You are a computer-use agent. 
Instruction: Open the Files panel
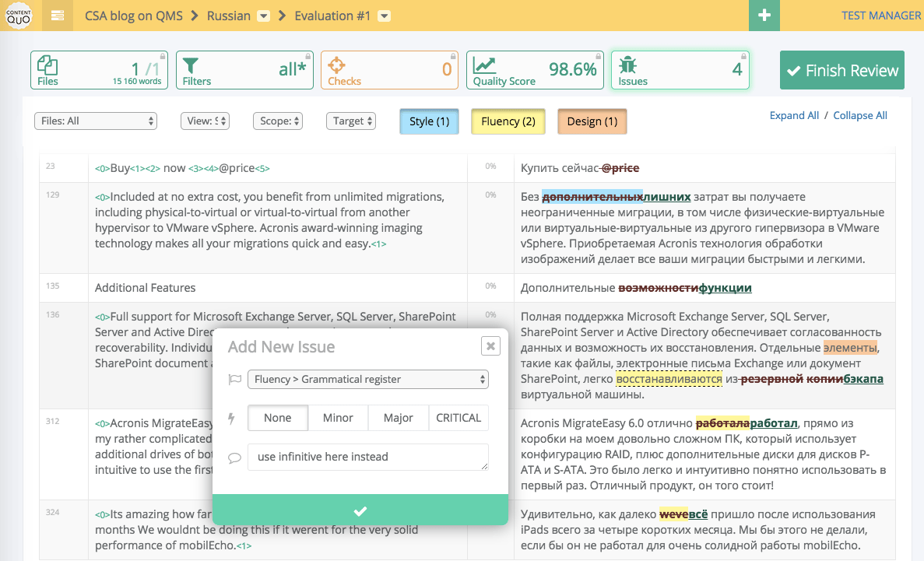99,70
